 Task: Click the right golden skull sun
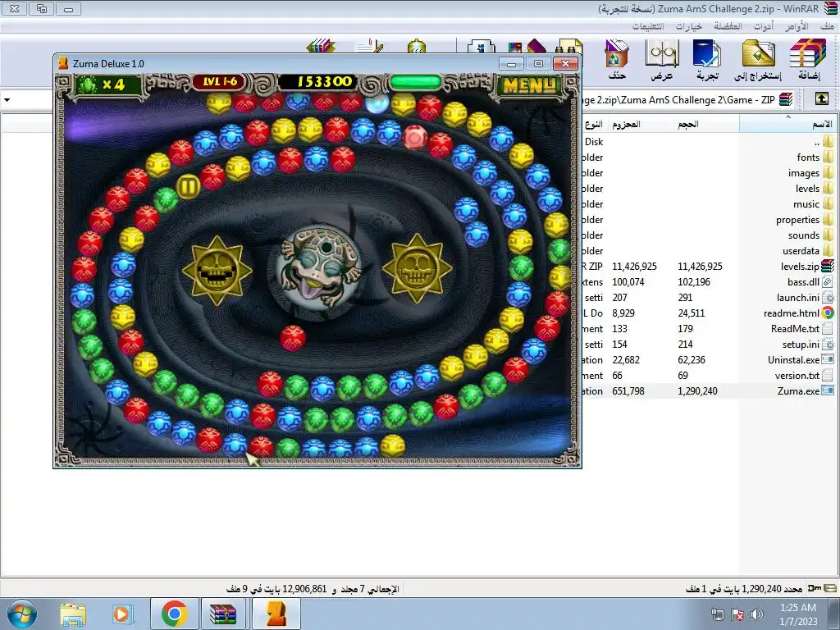416,268
